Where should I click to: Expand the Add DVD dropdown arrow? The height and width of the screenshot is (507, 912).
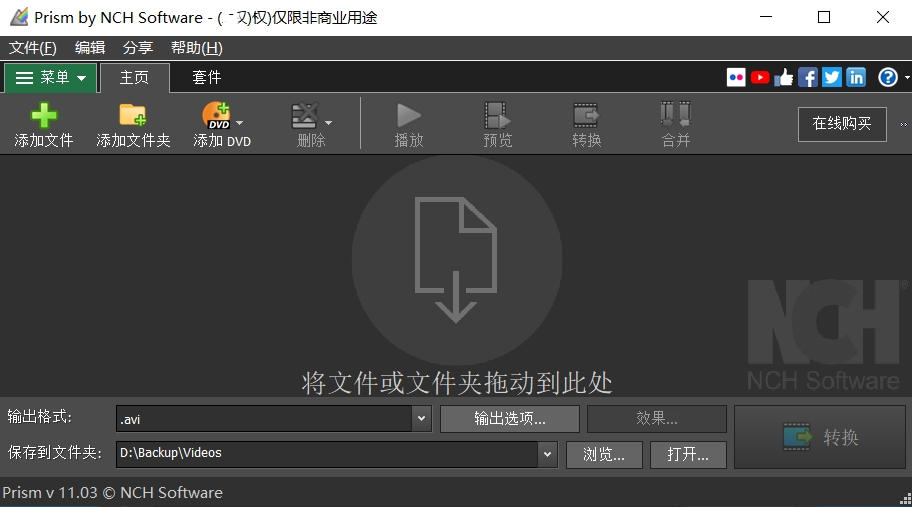click(240, 123)
